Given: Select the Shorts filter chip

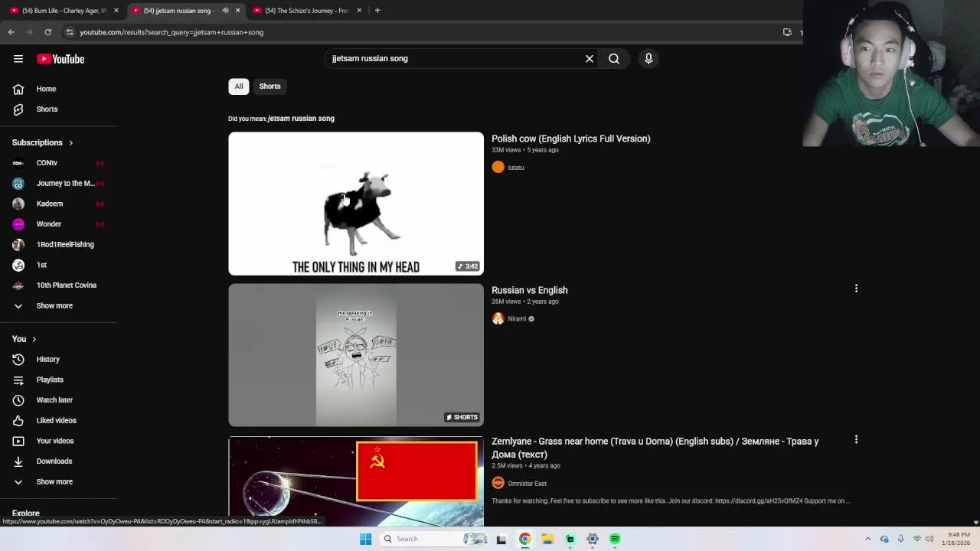Looking at the screenshot, I should click(269, 86).
